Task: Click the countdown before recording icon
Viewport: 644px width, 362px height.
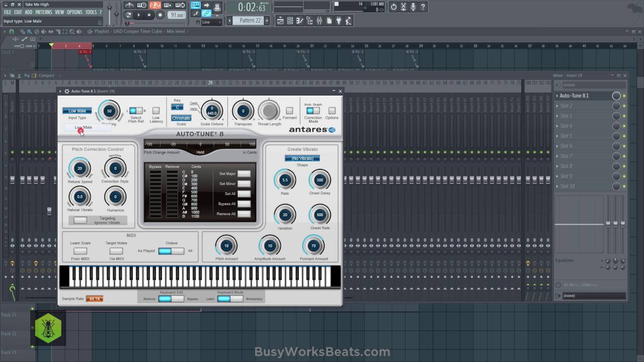Action: point(155,6)
